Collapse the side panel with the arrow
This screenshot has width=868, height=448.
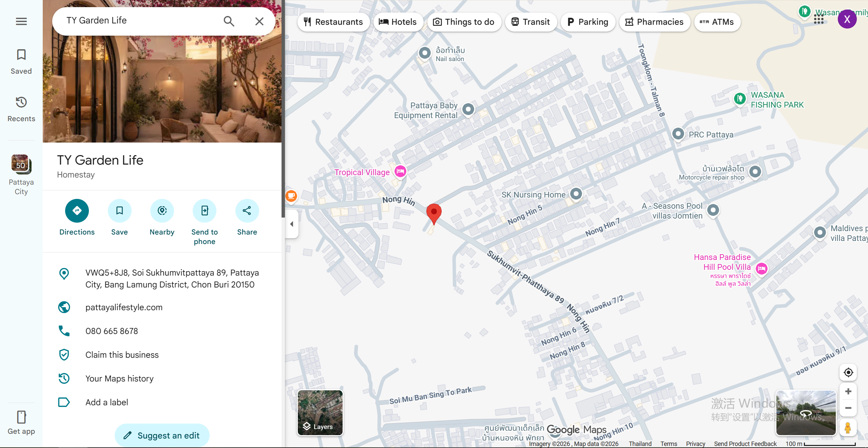(292, 224)
